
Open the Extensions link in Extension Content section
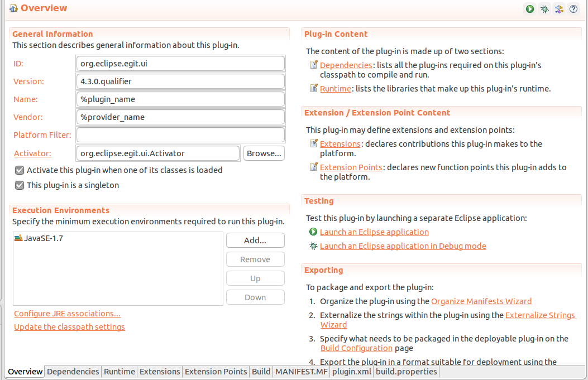click(340, 144)
